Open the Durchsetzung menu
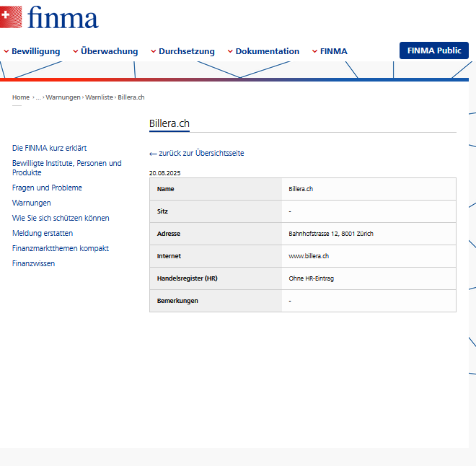This screenshot has width=476, height=466. 187,51
